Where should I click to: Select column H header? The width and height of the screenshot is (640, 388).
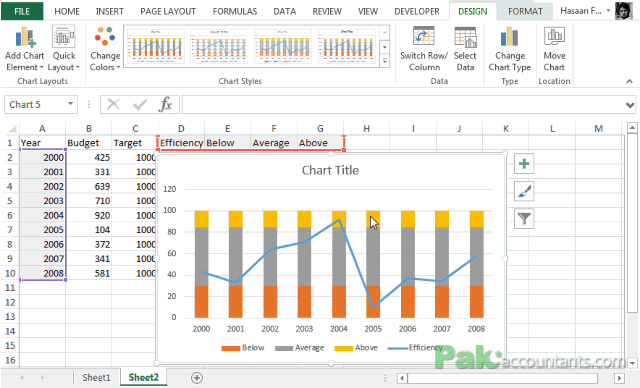tap(367, 129)
